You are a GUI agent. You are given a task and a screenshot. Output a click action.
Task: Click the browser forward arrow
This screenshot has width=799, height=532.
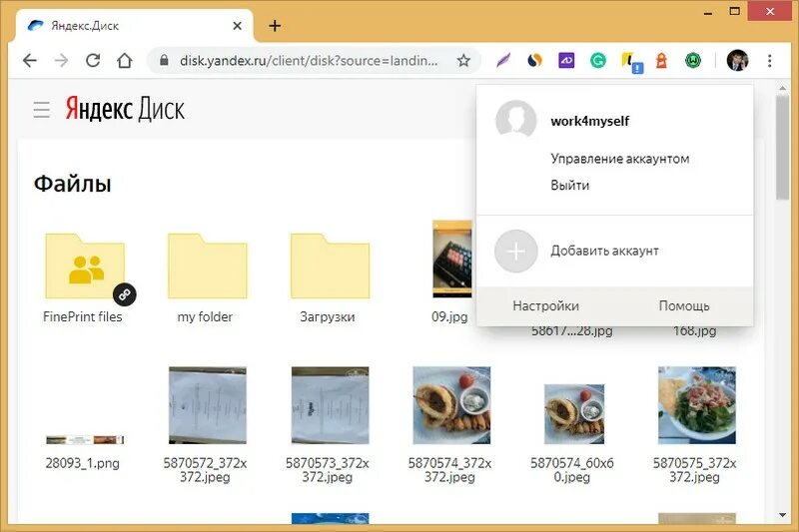coord(61,61)
